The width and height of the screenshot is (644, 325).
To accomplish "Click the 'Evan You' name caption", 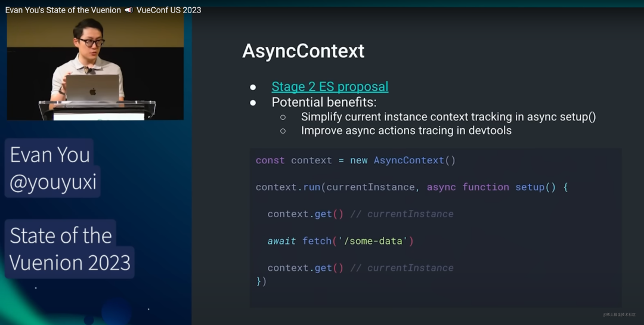I will pyautogui.click(x=49, y=154).
